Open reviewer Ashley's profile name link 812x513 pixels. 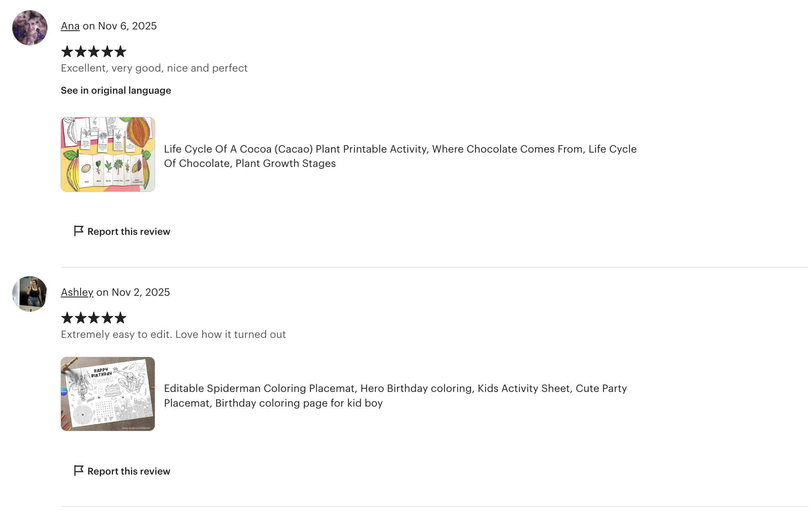coord(77,292)
